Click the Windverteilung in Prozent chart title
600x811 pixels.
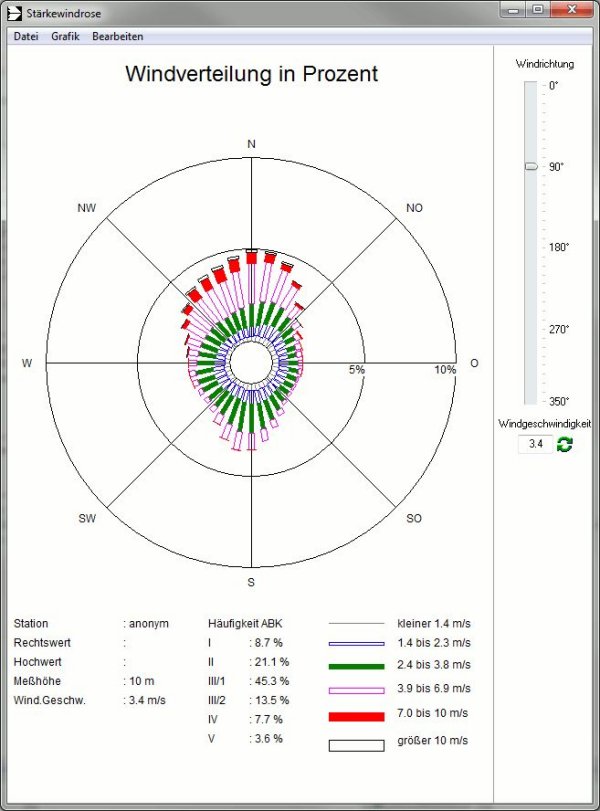pyautogui.click(x=251, y=74)
